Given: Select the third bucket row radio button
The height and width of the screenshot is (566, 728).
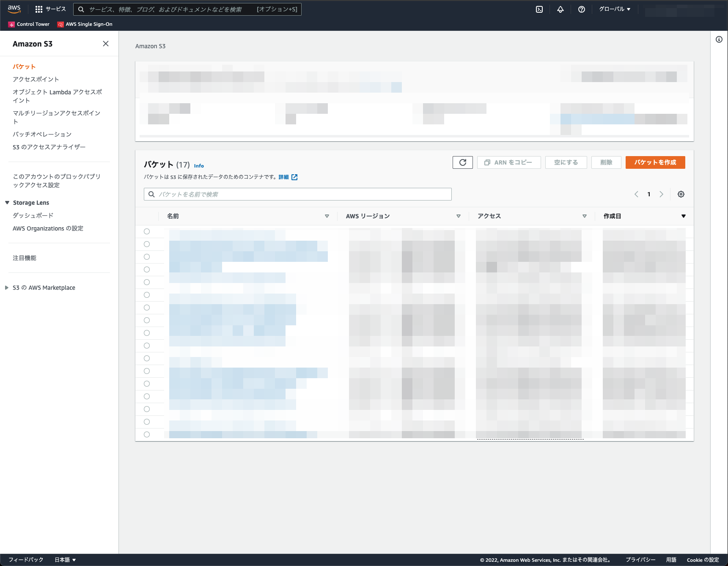Looking at the screenshot, I should [147, 257].
